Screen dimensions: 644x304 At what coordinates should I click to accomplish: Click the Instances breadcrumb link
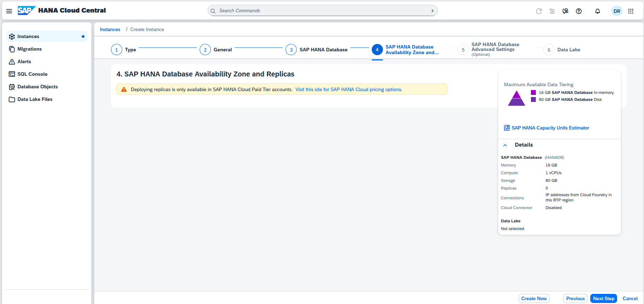tap(110, 29)
